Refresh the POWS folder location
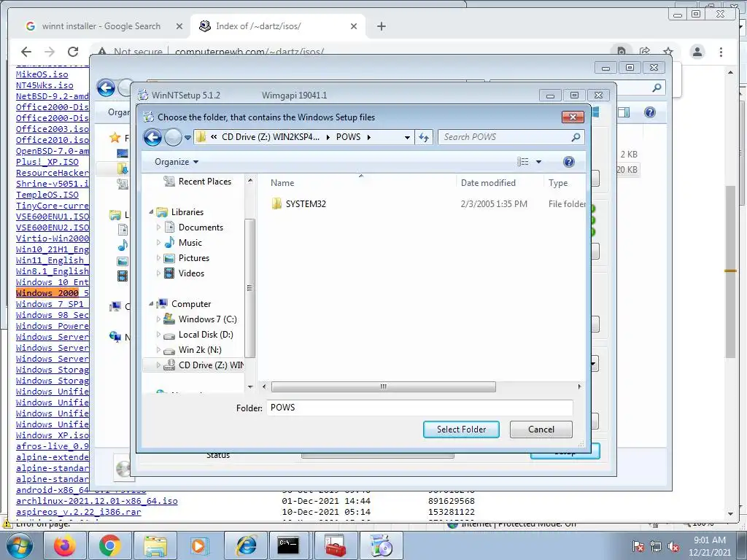 pyautogui.click(x=424, y=137)
